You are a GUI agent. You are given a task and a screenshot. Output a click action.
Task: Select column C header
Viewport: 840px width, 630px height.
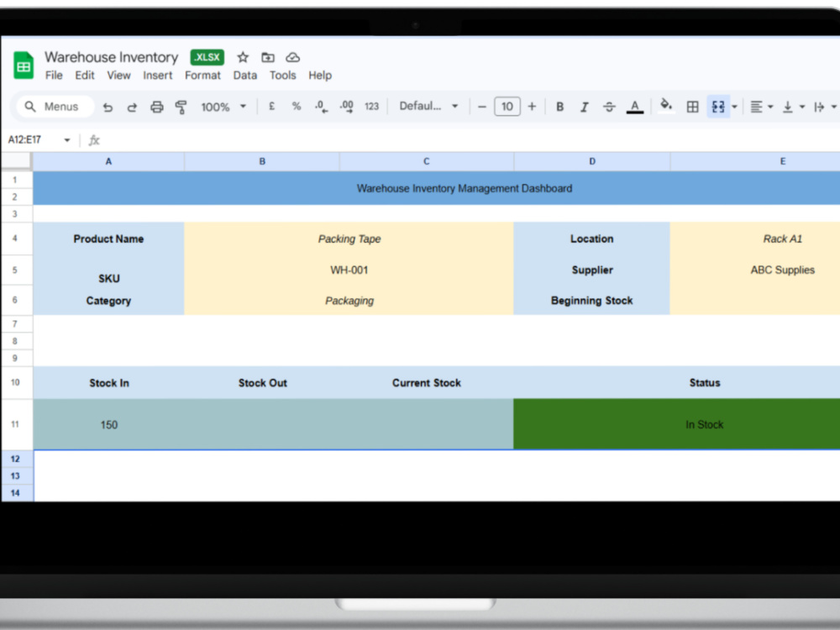(x=427, y=161)
